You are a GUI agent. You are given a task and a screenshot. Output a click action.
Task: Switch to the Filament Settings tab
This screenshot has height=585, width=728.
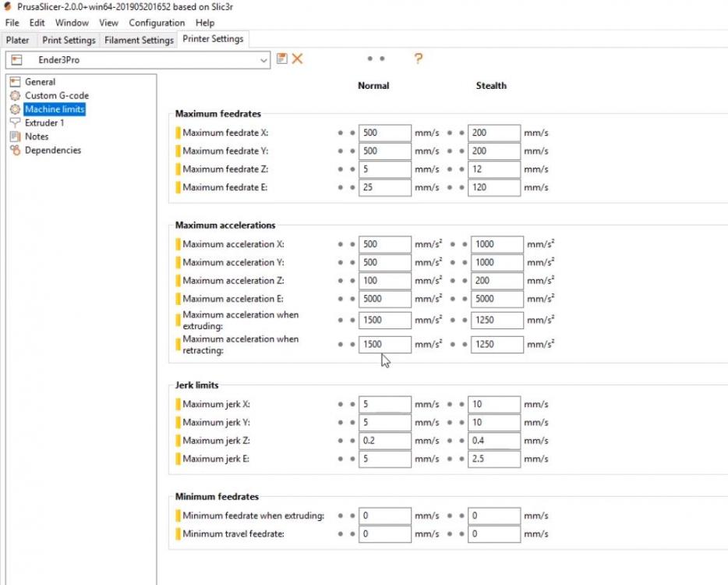139,41
